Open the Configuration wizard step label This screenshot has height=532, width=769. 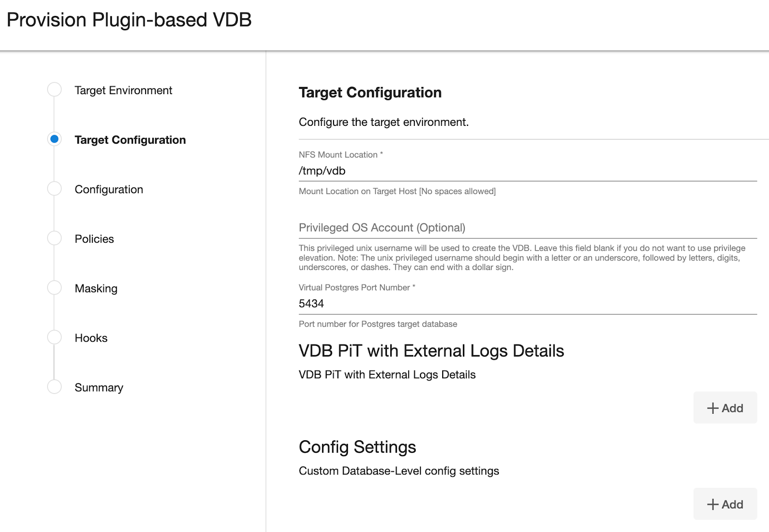pos(109,189)
